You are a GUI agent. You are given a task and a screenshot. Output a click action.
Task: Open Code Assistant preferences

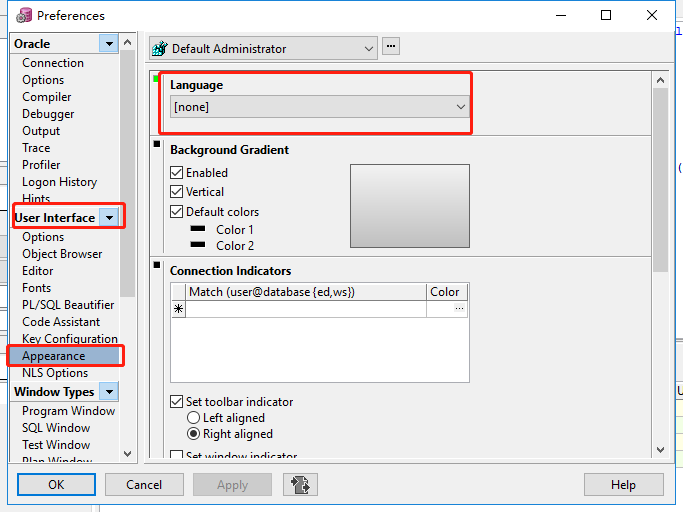61,322
